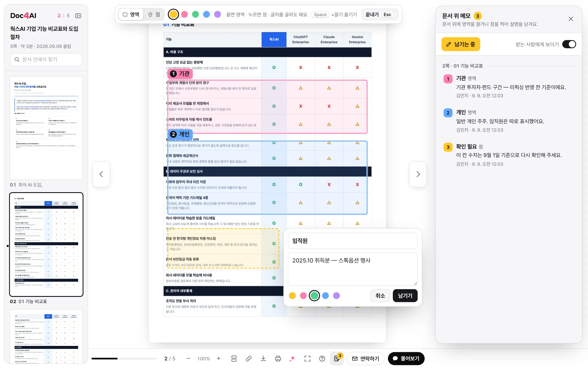Toggle 받는 사람에게 보이기 switch

(x=569, y=44)
